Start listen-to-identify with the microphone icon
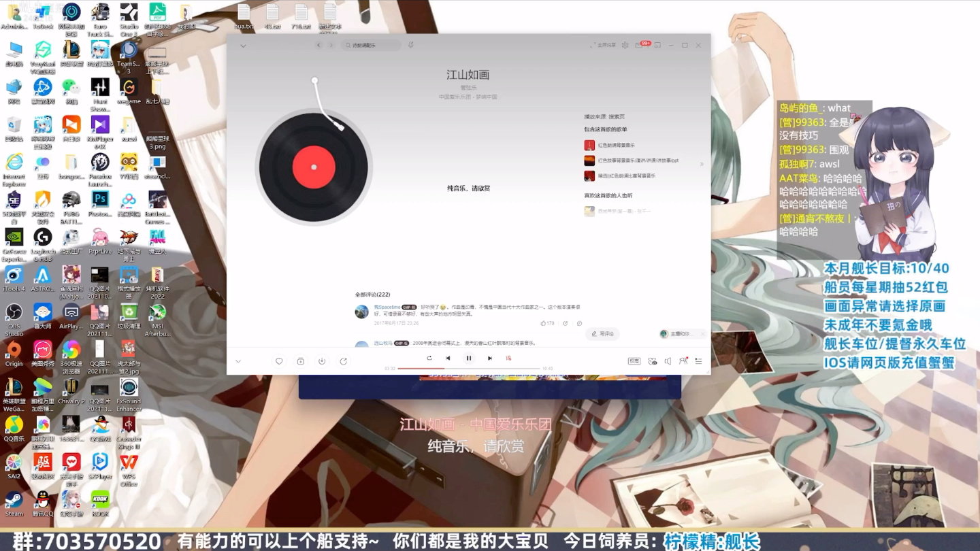Image resolution: width=980 pixels, height=551 pixels. (410, 45)
